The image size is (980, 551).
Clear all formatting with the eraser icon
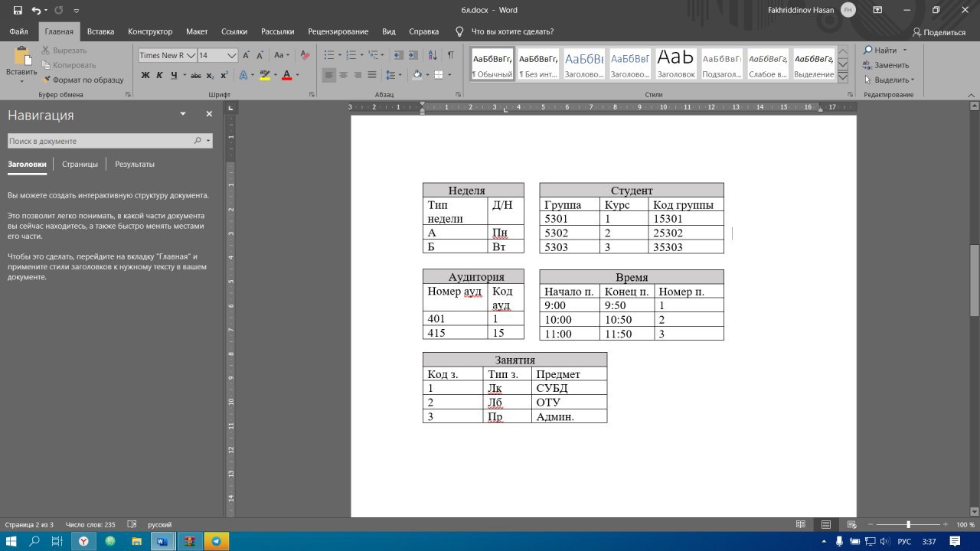click(306, 55)
